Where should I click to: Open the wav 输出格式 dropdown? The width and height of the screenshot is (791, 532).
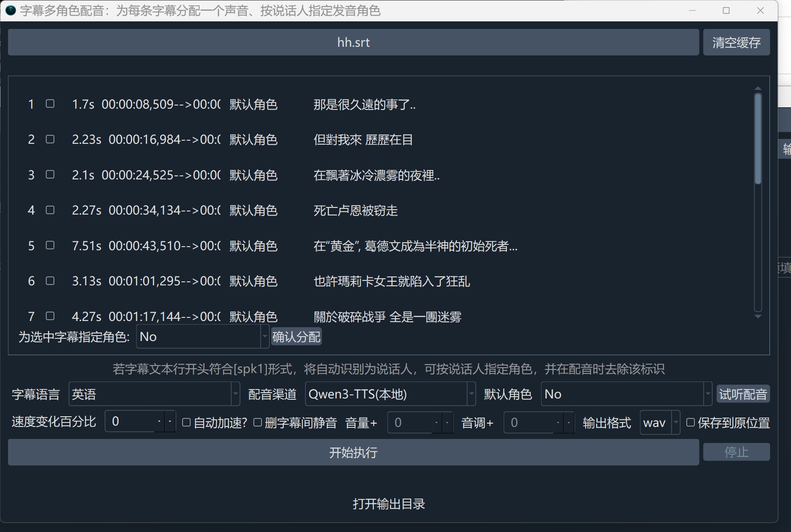pyautogui.click(x=660, y=422)
